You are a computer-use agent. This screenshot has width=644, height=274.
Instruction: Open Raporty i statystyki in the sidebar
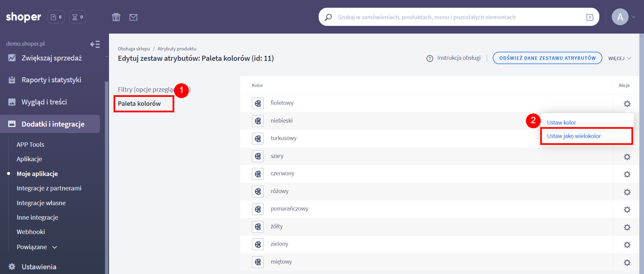pos(51,80)
